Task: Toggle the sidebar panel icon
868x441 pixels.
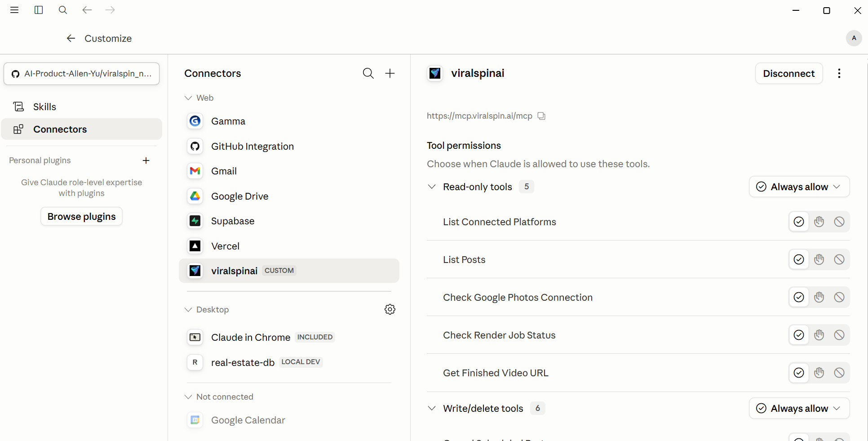Action: pyautogui.click(x=39, y=10)
